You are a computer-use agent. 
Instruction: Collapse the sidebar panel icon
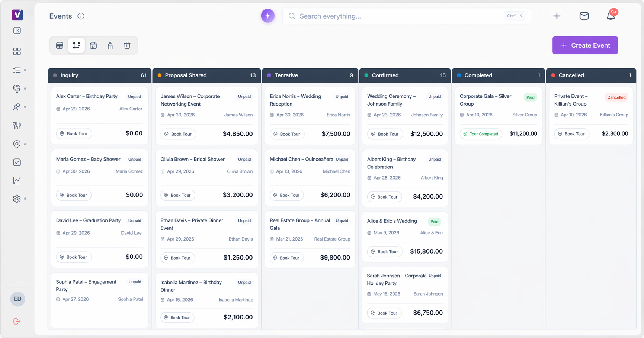(17, 30)
